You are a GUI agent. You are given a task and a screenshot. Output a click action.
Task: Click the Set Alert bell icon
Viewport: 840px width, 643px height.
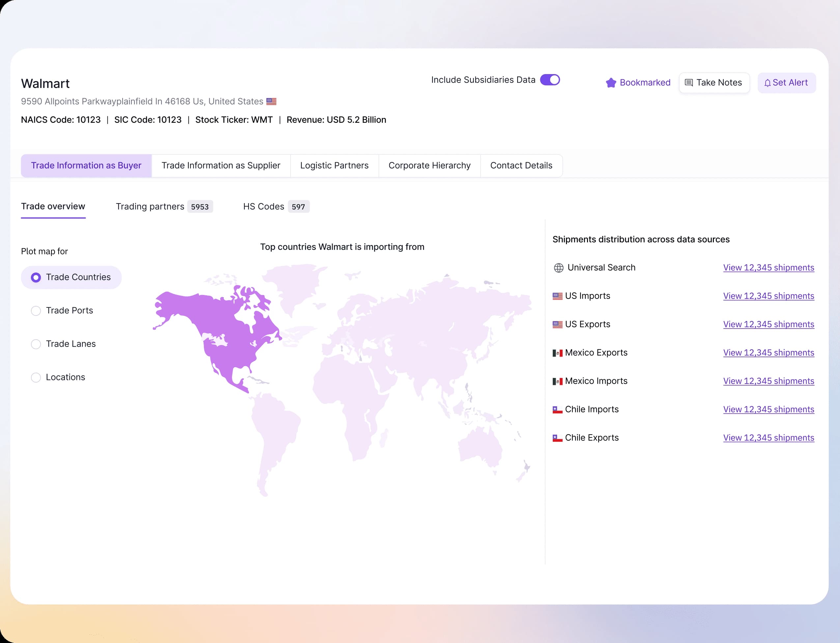click(767, 83)
